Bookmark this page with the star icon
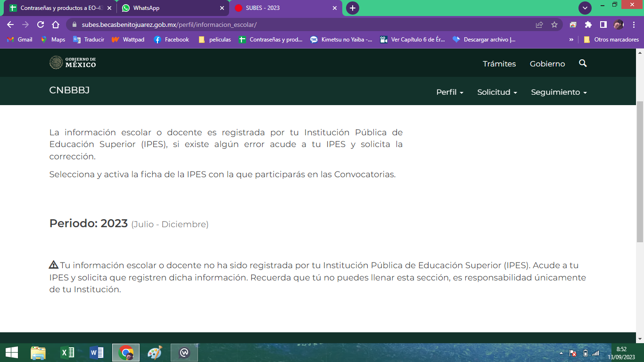644x362 pixels. (x=554, y=25)
